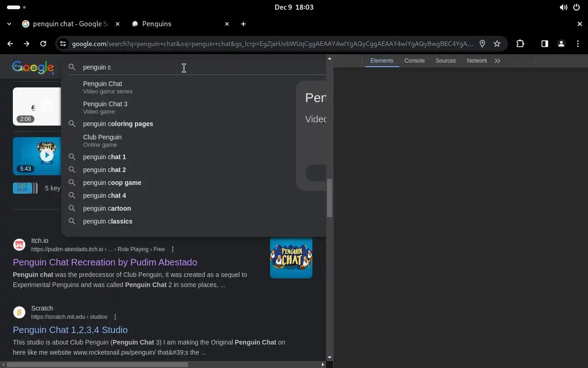Viewport: 588px width, 368px height.
Task: Open the 5 key moments thumbnail
Action: [x=25, y=188]
